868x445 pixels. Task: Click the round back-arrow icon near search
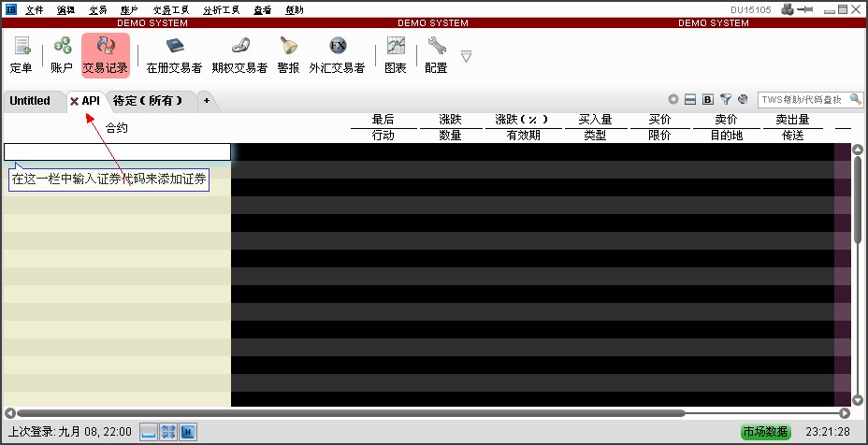click(x=673, y=100)
